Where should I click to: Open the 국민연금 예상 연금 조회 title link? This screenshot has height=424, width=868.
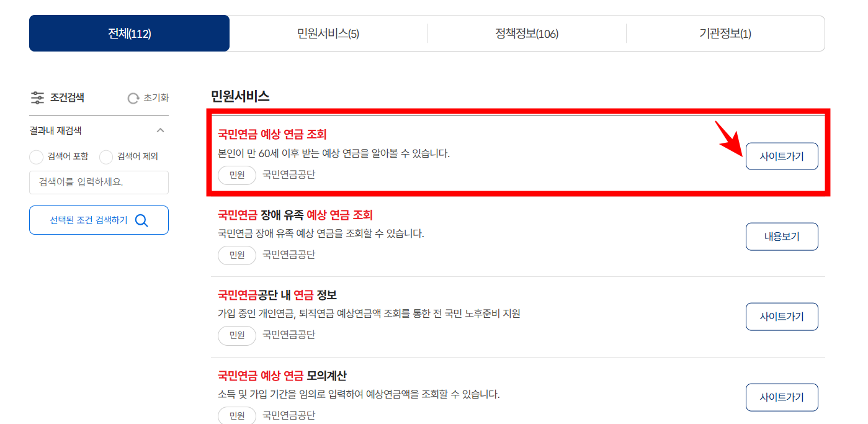[x=272, y=134]
